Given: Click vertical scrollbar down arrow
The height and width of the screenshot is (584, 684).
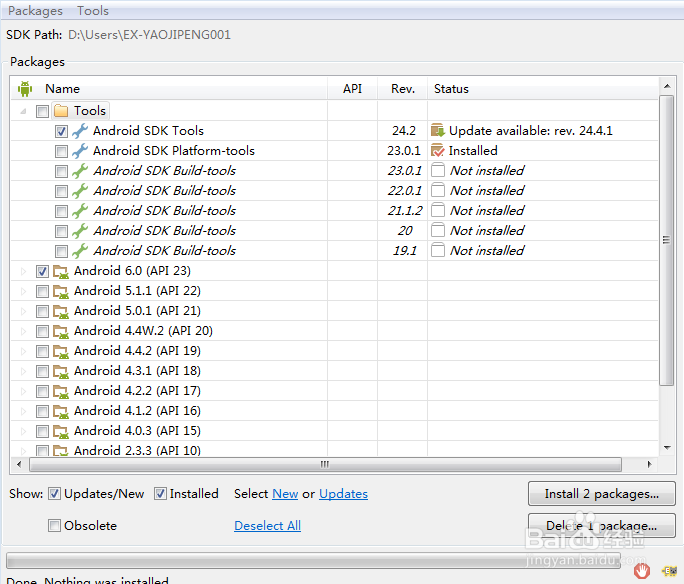Looking at the screenshot, I should point(667,448).
